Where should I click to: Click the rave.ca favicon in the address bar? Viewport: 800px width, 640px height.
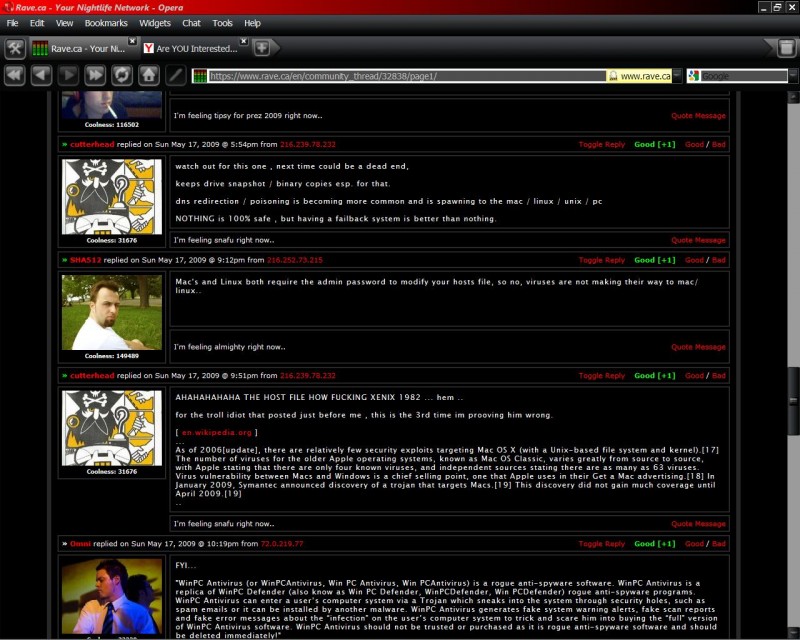click(x=200, y=76)
